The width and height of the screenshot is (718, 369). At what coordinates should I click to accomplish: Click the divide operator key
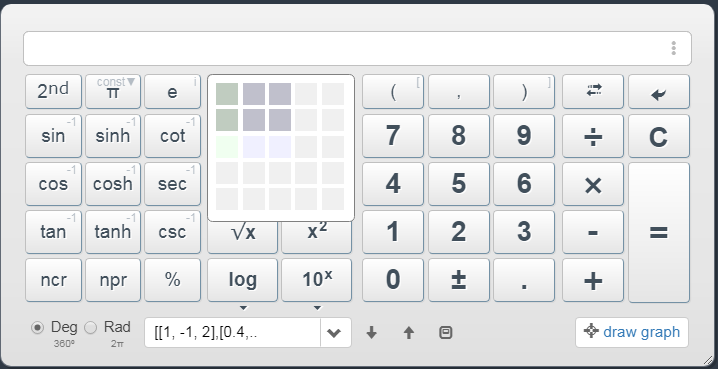click(593, 136)
